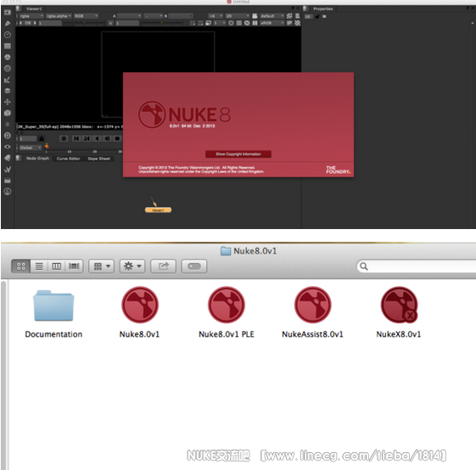Screen dimensions: 476x470
Task: Click the playback cache settings button
Action: [64, 139]
